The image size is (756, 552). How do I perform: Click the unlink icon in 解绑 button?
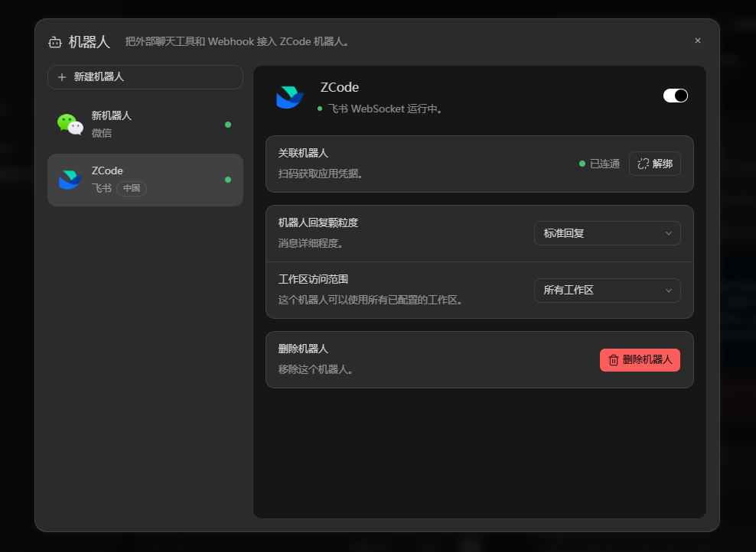pyautogui.click(x=644, y=164)
